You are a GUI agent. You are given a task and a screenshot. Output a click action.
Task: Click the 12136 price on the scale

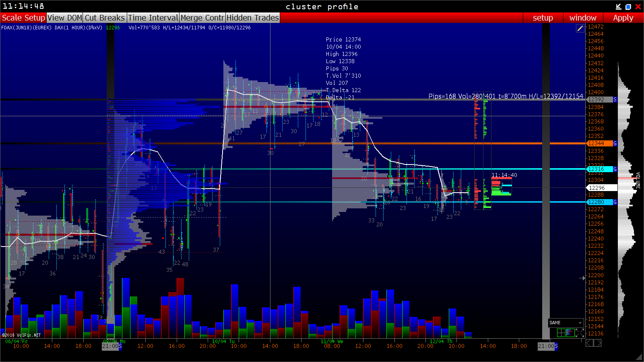[x=596, y=333]
